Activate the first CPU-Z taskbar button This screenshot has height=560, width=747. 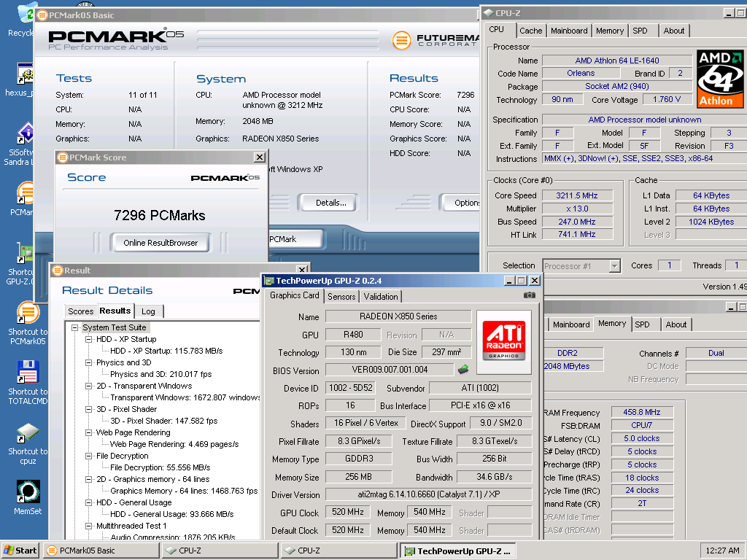pos(220,551)
